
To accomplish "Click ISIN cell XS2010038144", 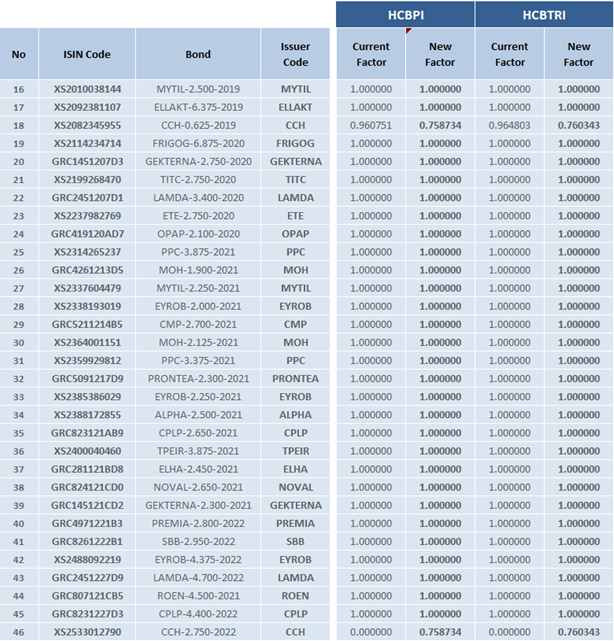I will click(87, 89).
